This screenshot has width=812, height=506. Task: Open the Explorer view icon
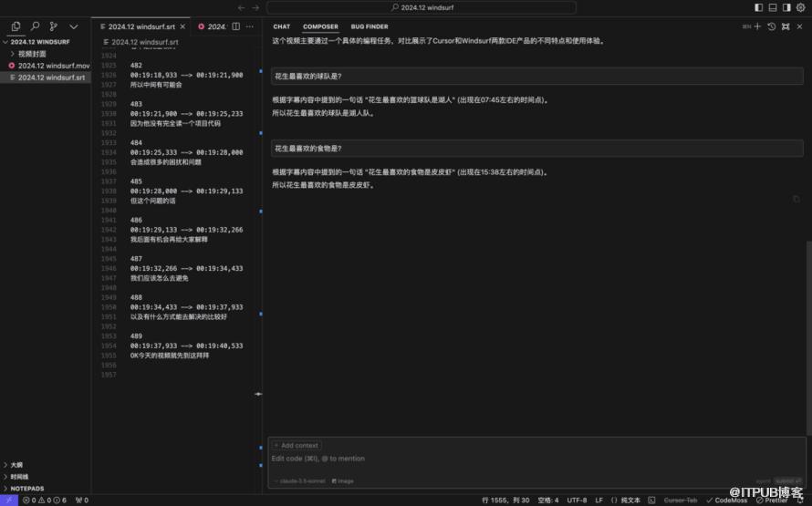click(16, 27)
